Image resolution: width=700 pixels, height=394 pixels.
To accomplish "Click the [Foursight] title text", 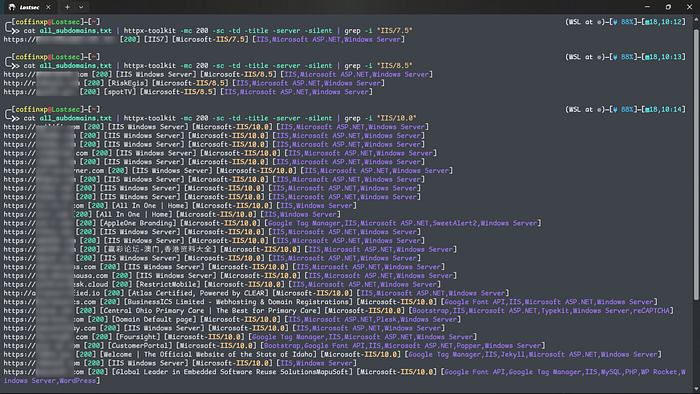I will 138,337.
